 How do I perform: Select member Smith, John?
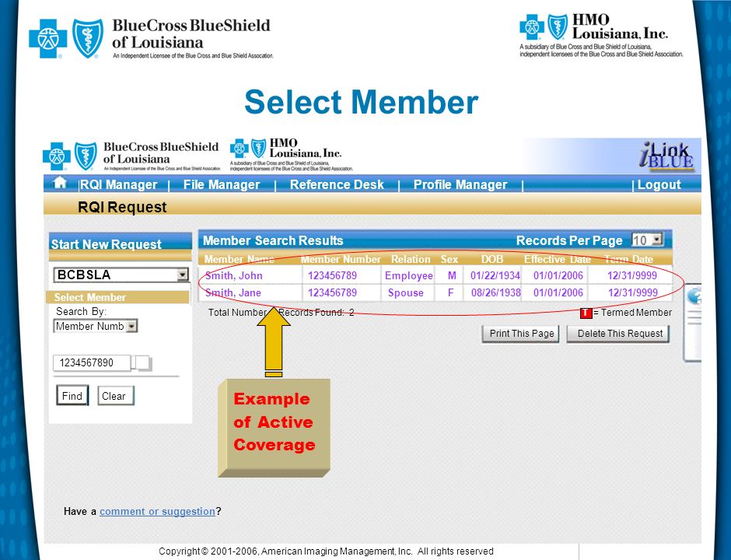[234, 275]
